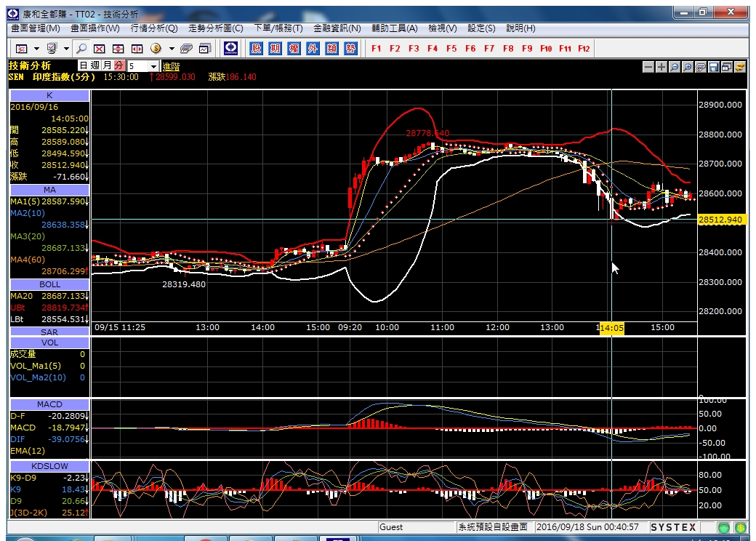Open the 外 foreign markets quick button
The width and height of the screenshot is (756, 541).
[313, 48]
